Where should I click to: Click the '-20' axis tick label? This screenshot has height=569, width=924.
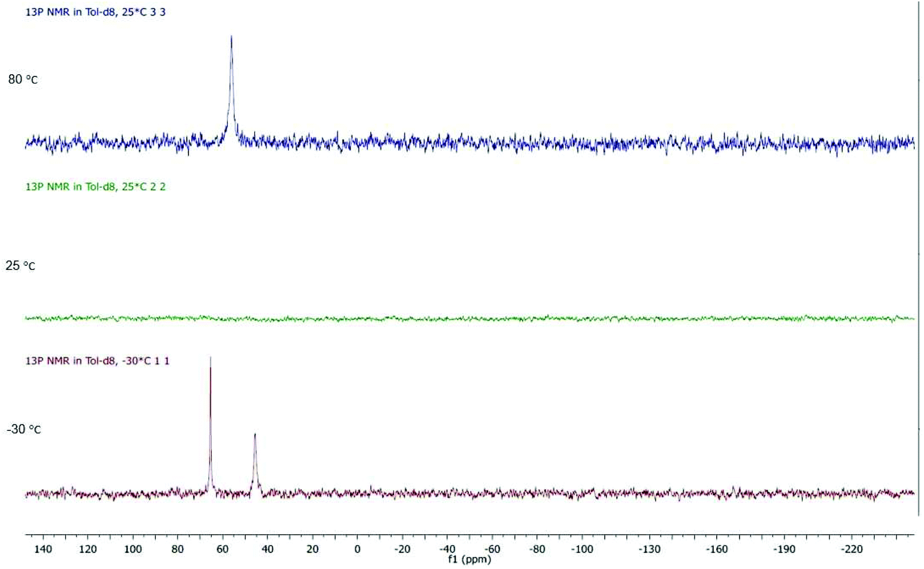(x=402, y=549)
